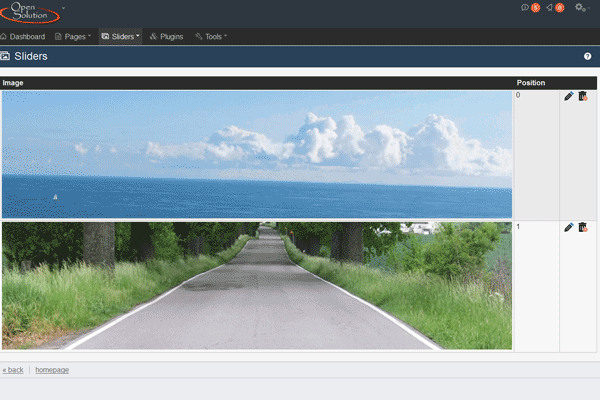Go to the Dashboard

pos(23,37)
